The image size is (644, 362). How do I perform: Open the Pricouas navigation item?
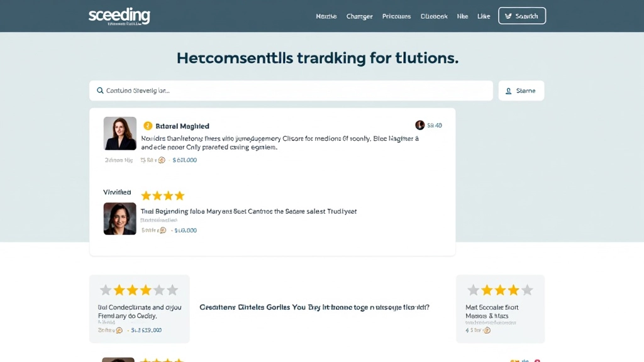397,16
